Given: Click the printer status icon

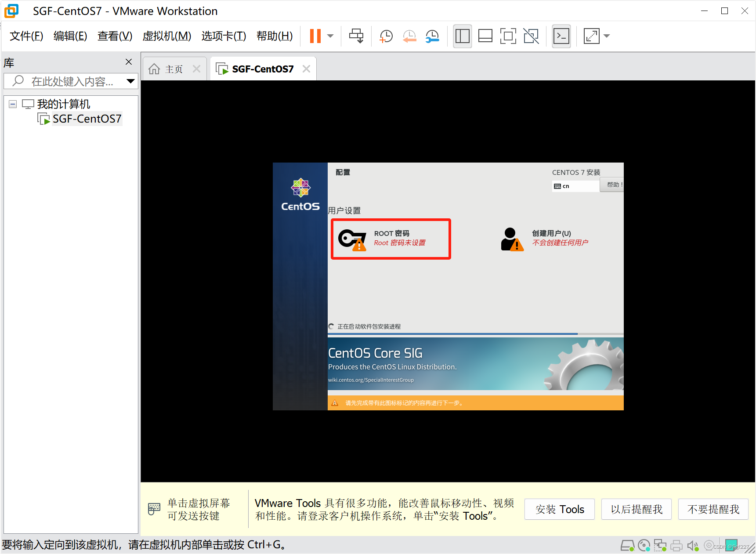Looking at the screenshot, I should point(676,546).
